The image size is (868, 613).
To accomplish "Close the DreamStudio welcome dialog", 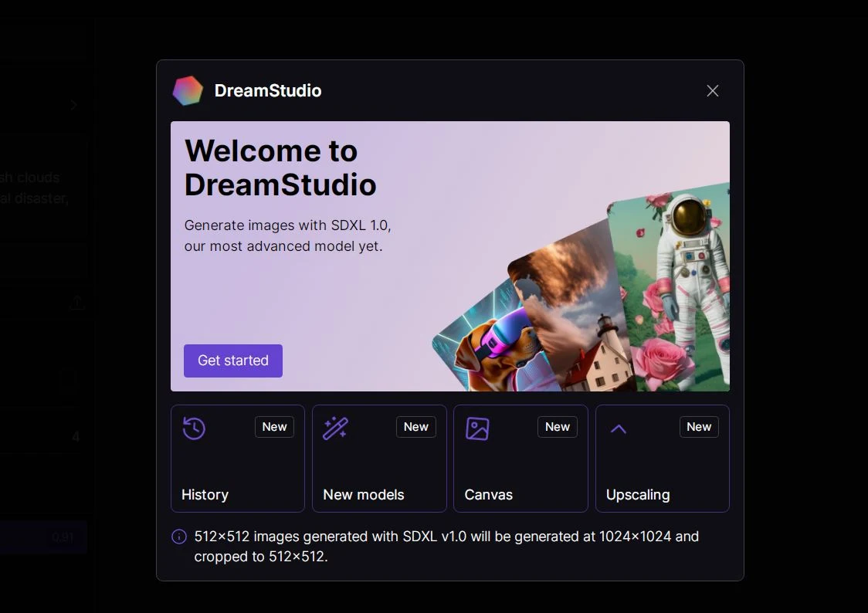I will click(x=713, y=91).
